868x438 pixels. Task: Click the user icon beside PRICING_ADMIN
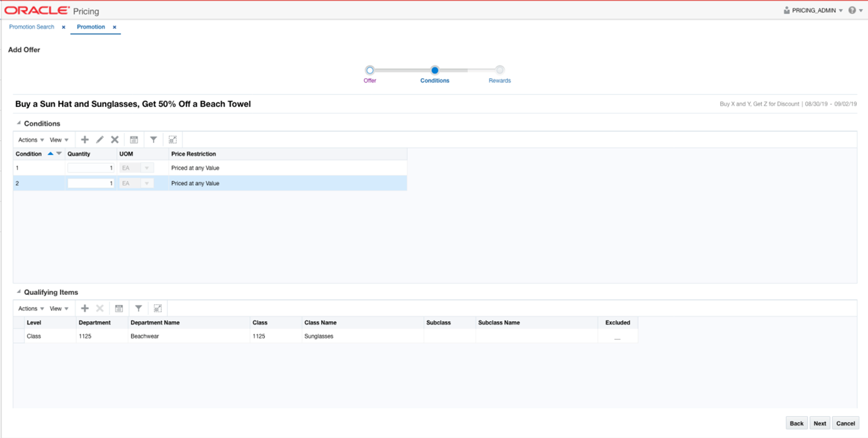click(x=787, y=11)
